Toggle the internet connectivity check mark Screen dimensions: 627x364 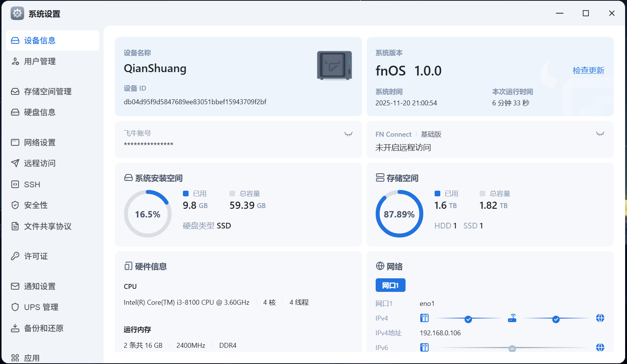pos(556,319)
